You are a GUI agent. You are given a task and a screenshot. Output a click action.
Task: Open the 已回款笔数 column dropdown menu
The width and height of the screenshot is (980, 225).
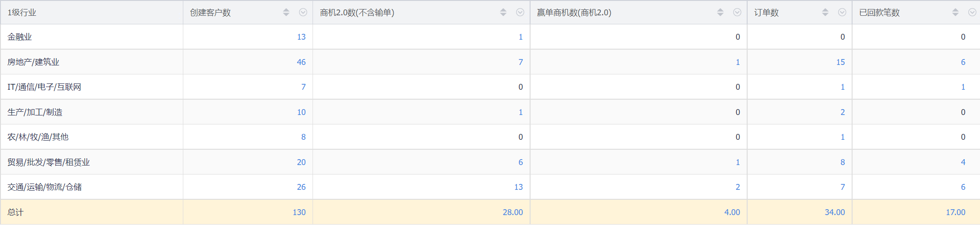(x=972, y=13)
